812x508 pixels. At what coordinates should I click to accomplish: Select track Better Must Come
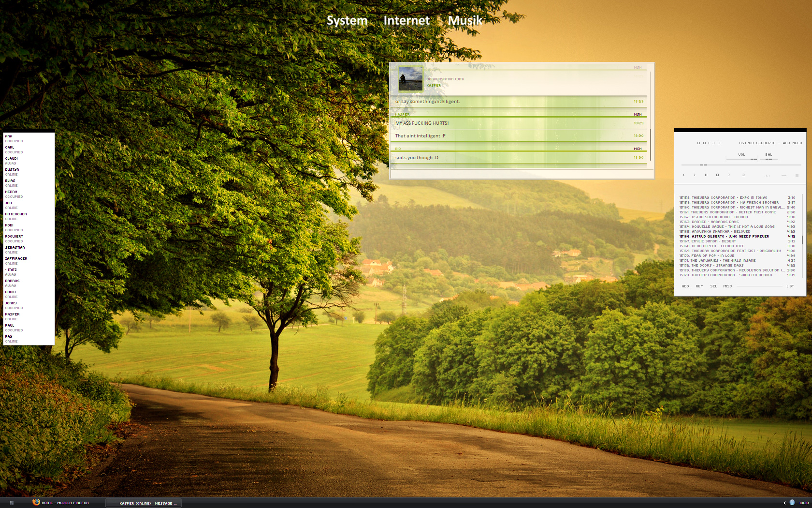737,212
